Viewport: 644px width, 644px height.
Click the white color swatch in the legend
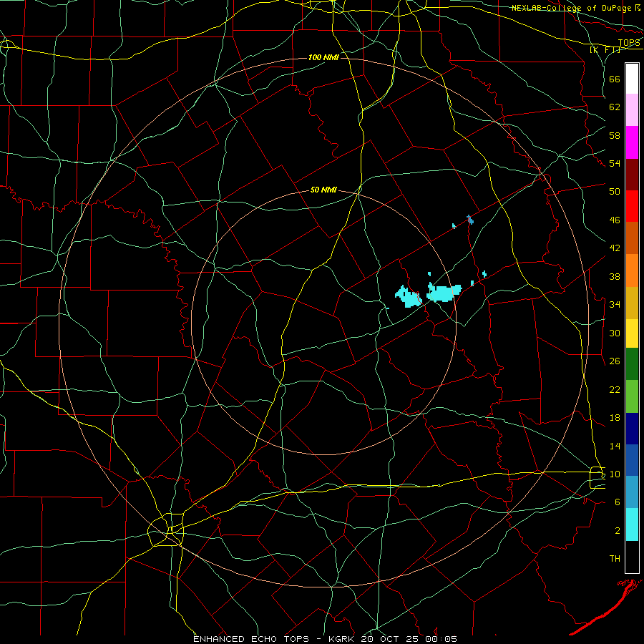632,79
